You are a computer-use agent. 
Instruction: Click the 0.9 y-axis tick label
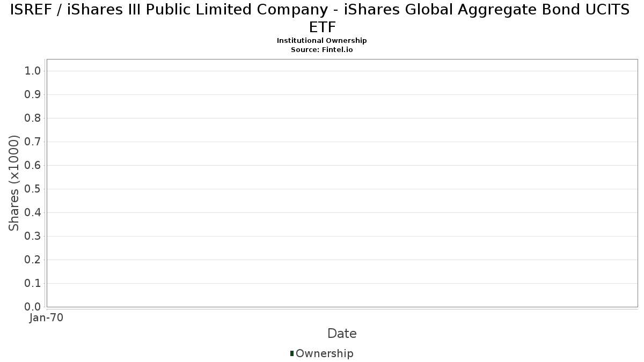click(33, 95)
